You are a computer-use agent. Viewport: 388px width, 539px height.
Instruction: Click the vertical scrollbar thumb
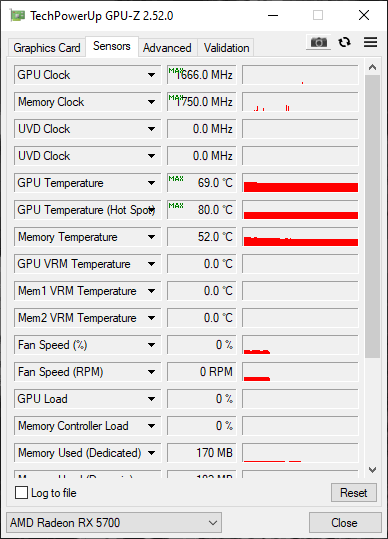(372, 217)
